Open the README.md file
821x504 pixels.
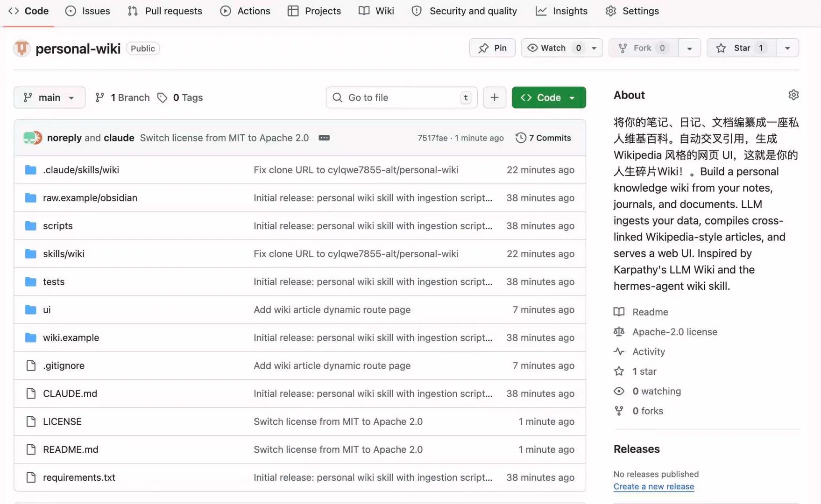pos(71,449)
